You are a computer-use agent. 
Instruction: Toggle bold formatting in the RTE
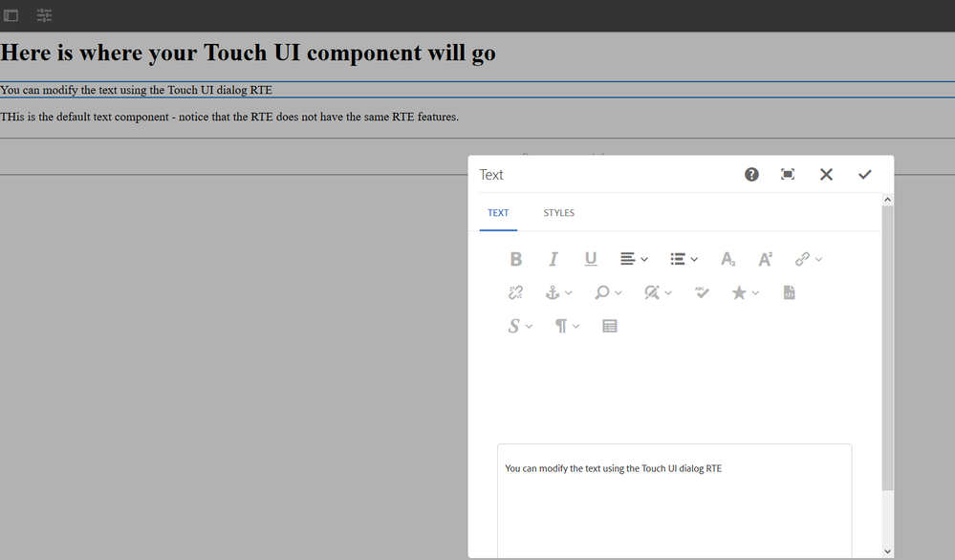point(516,259)
